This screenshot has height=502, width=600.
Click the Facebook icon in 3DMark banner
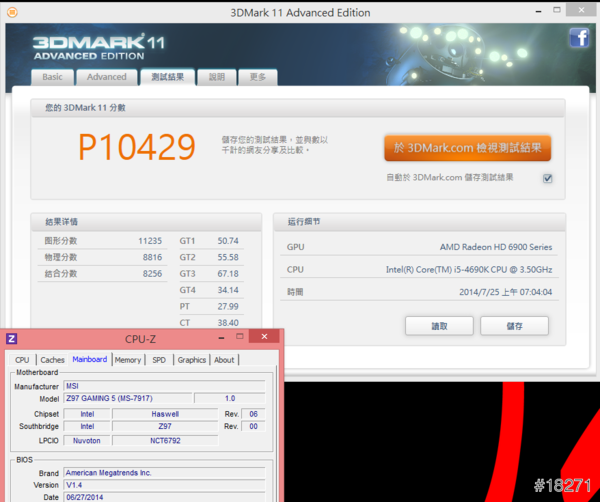(579, 37)
